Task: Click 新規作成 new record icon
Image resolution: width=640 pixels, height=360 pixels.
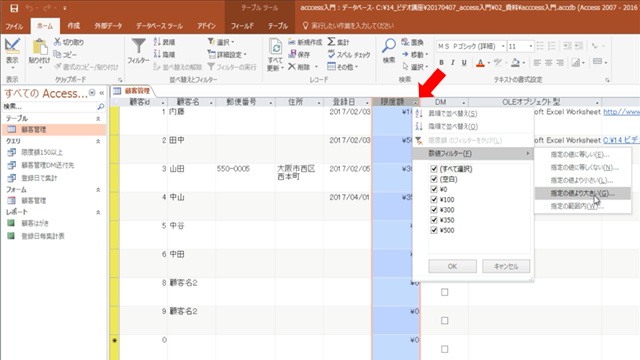Action: pos(292,42)
